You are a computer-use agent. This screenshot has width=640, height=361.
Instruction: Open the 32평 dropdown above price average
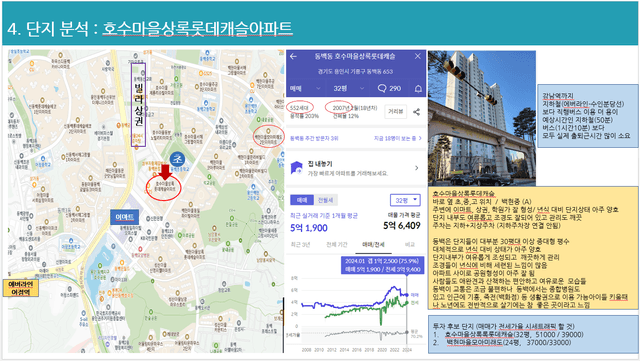405,200
